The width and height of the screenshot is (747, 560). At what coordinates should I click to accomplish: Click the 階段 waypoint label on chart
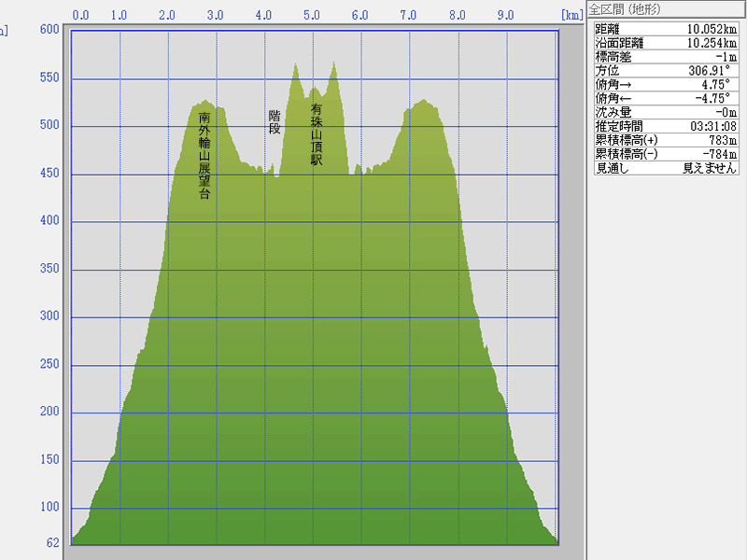click(275, 121)
